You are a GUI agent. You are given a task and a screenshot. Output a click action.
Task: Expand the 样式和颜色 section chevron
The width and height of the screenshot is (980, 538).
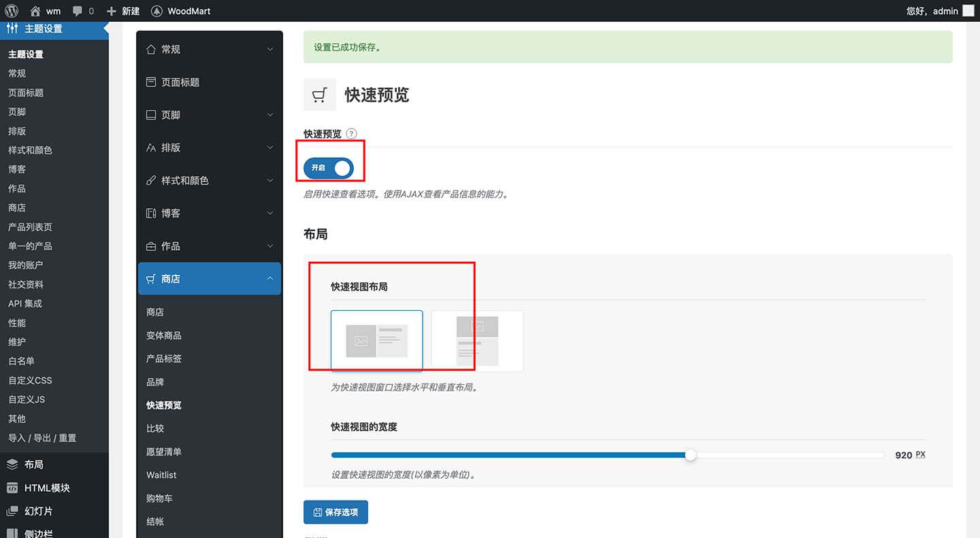coord(270,180)
